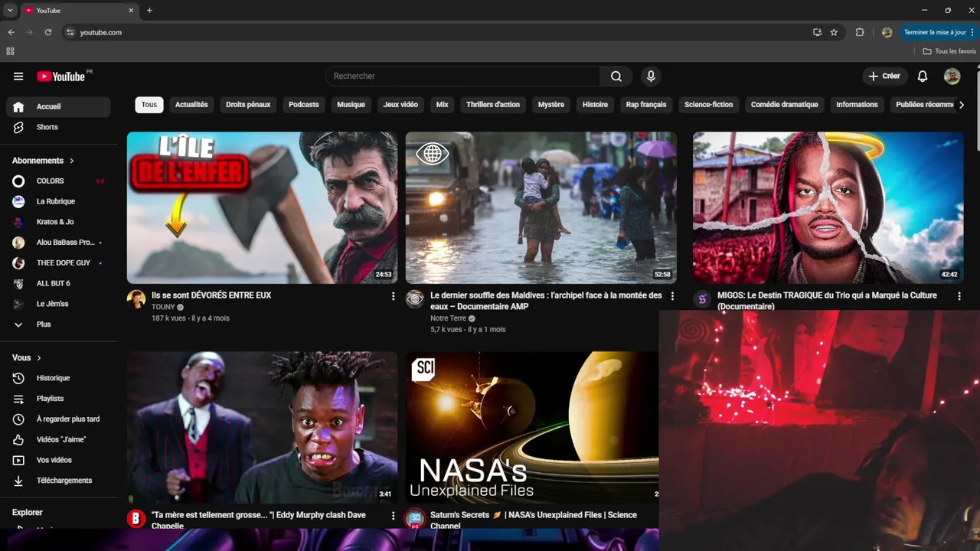Select the Rap français filter chip

coord(646,105)
